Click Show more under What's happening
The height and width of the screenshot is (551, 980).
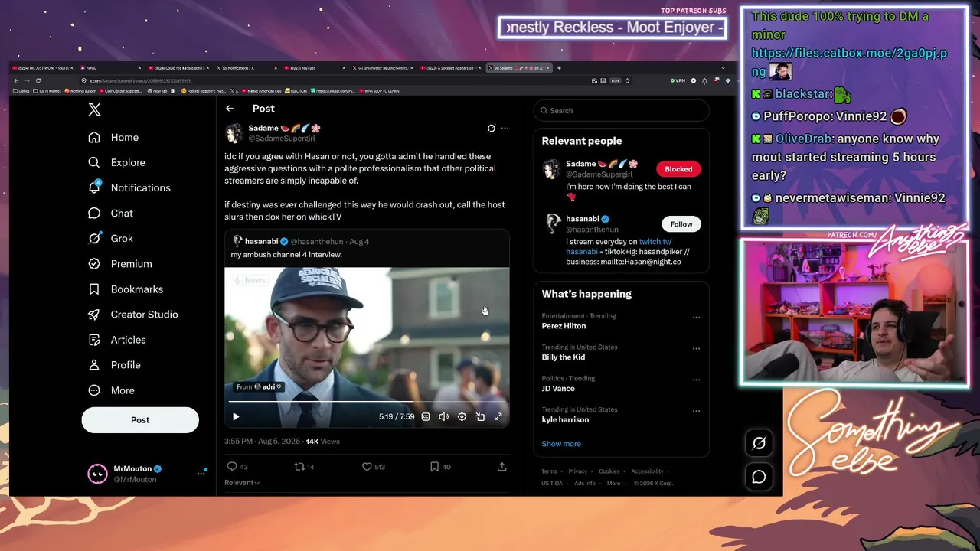tap(561, 444)
